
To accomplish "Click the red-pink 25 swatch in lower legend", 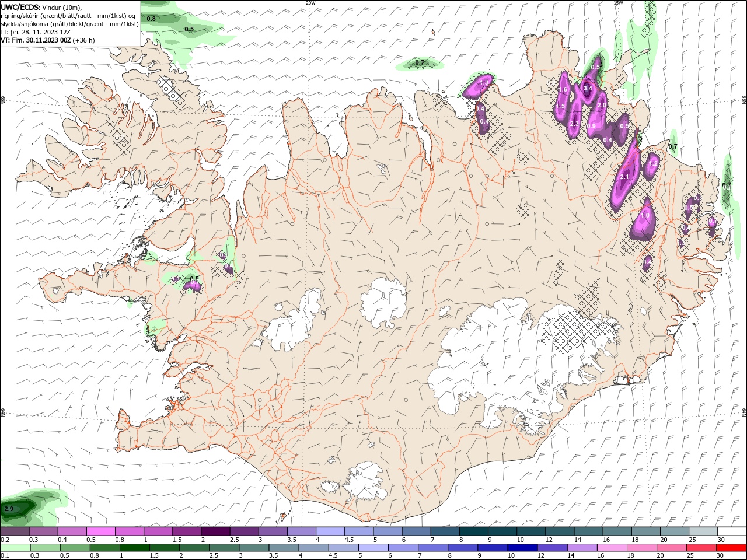I will coord(701,548).
